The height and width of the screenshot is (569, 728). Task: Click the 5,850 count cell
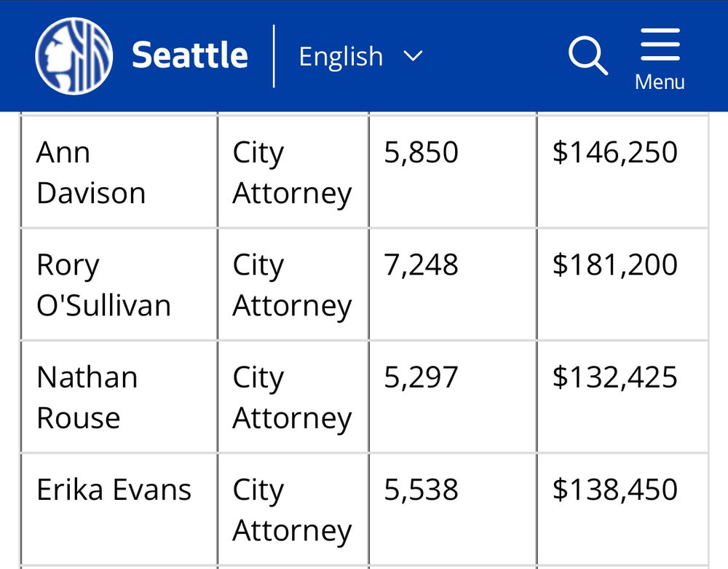[x=453, y=172]
